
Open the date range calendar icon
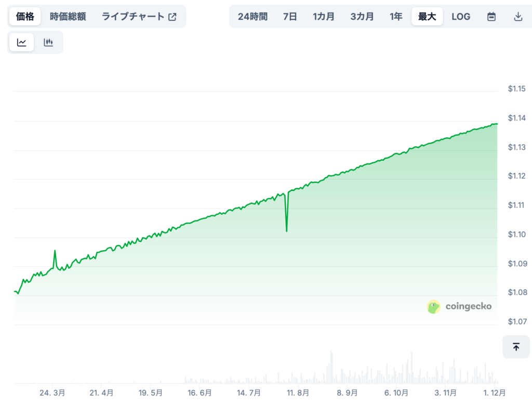pyautogui.click(x=491, y=16)
